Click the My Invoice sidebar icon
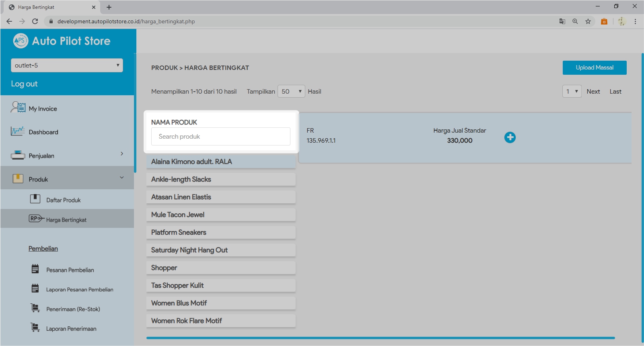The height and width of the screenshot is (346, 644). point(18,108)
